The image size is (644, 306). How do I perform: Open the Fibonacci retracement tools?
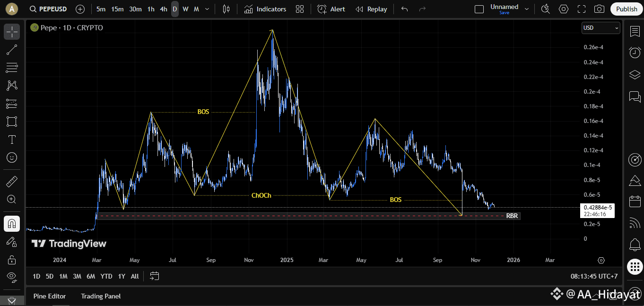[12, 68]
